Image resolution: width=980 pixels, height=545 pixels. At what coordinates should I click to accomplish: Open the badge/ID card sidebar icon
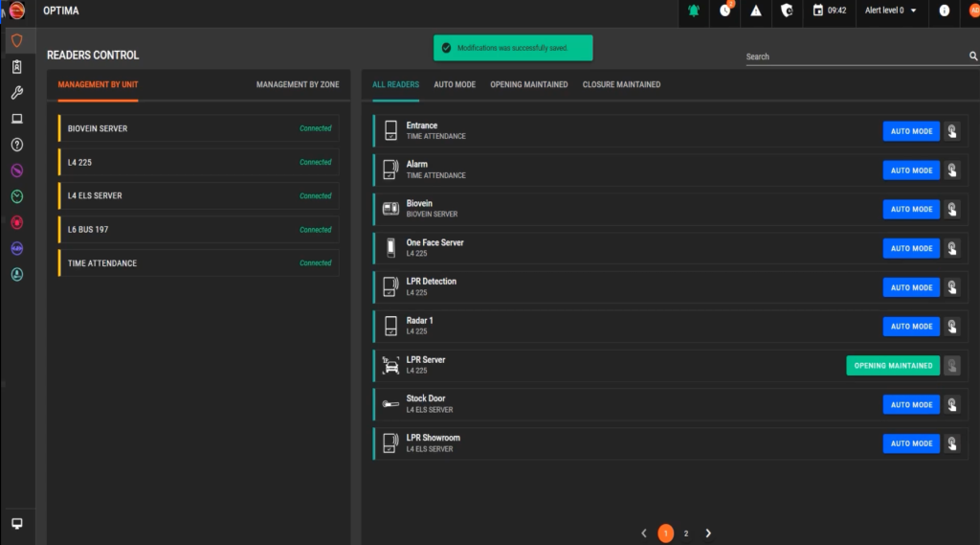tap(16, 67)
